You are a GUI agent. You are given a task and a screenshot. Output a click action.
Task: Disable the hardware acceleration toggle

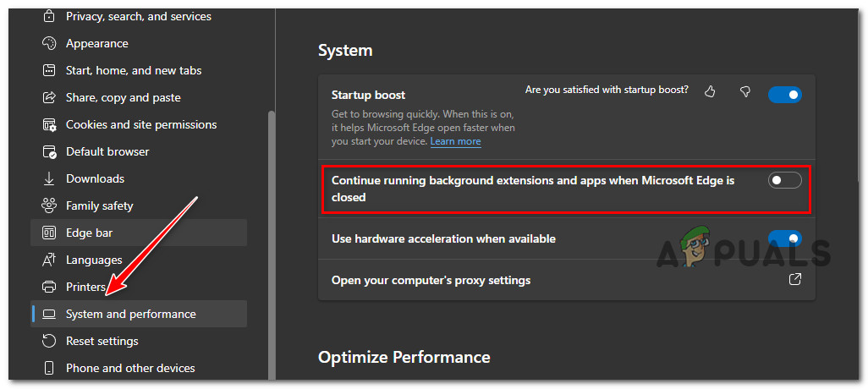tap(784, 238)
